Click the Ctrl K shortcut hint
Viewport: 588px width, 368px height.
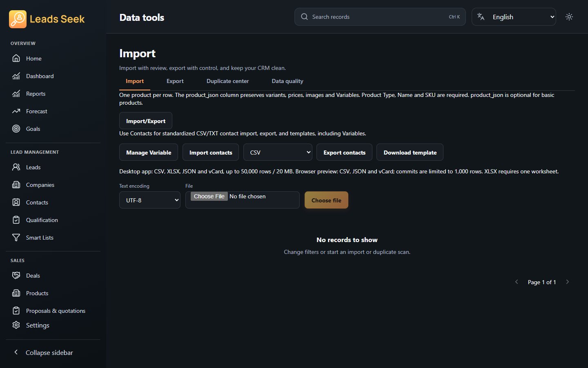pos(454,17)
